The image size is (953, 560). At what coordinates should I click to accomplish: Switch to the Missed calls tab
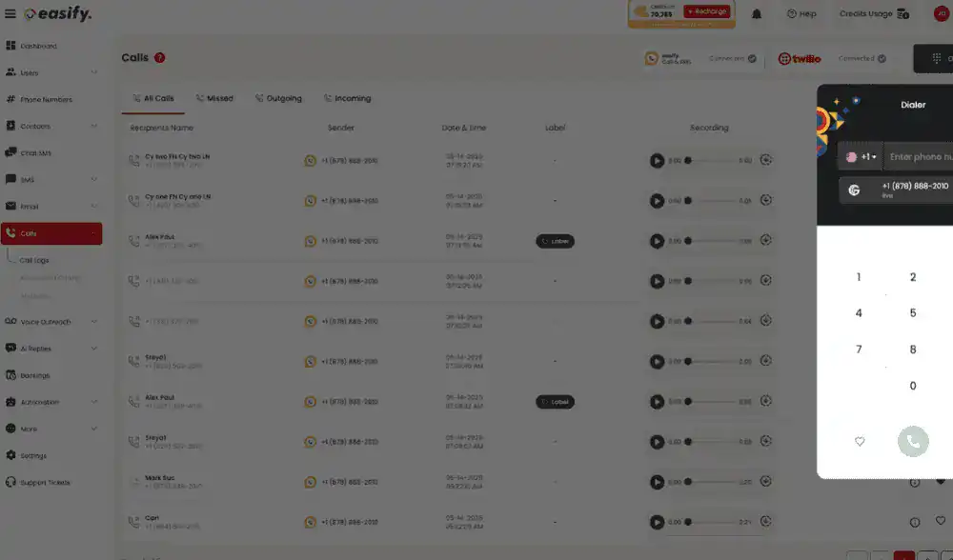tap(214, 98)
